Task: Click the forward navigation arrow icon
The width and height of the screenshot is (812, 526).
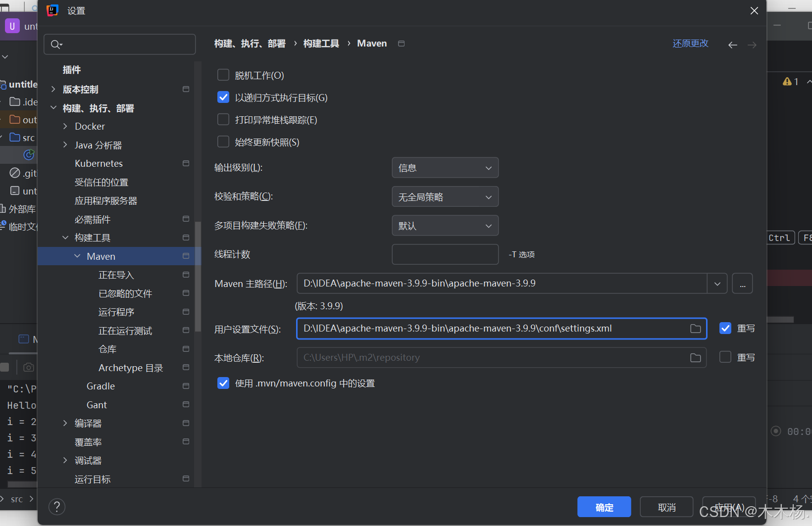Action: tap(752, 45)
